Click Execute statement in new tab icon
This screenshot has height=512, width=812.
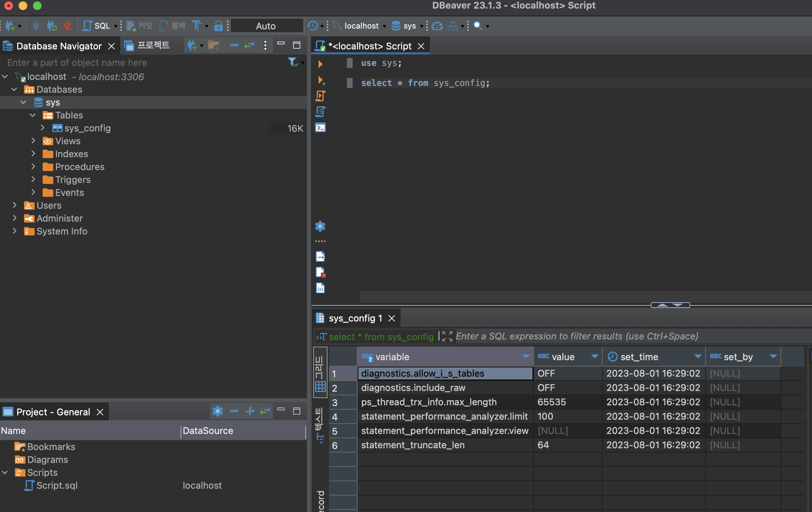tap(321, 81)
